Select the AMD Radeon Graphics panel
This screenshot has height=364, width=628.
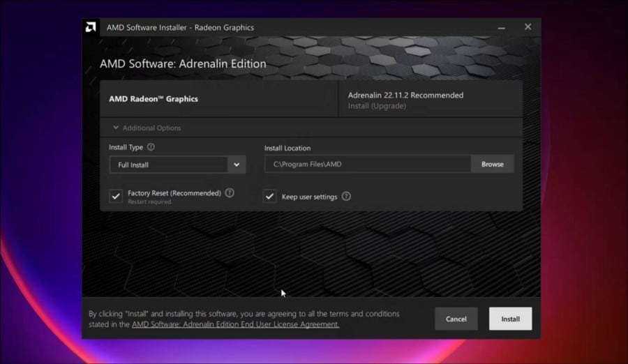(218, 99)
